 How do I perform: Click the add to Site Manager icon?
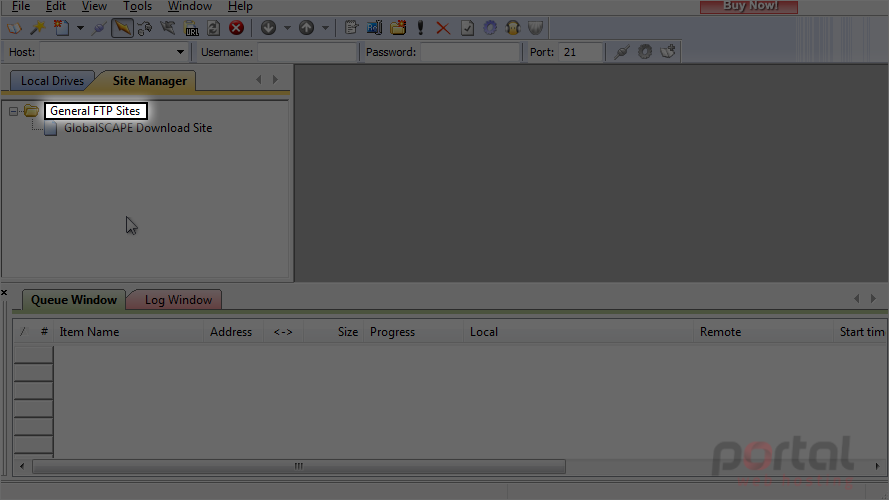(668, 52)
